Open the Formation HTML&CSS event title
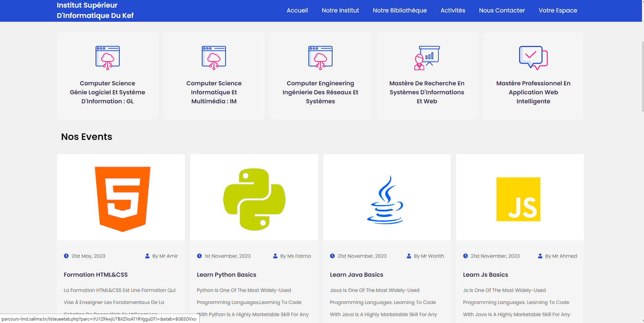The image size is (644, 323). pos(96,275)
